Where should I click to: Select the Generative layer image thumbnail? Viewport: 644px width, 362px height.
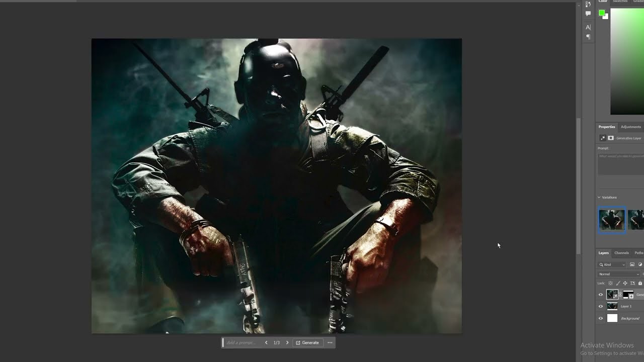612,295
